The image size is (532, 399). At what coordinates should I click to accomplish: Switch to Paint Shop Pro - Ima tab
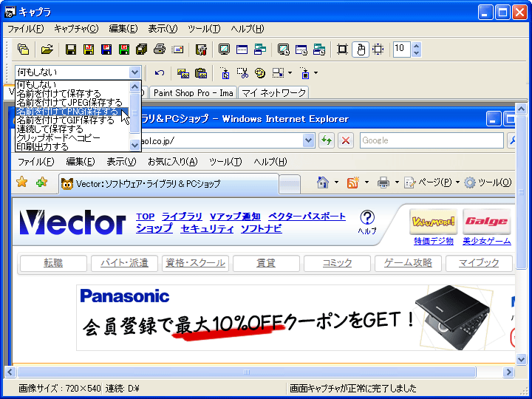(x=193, y=93)
